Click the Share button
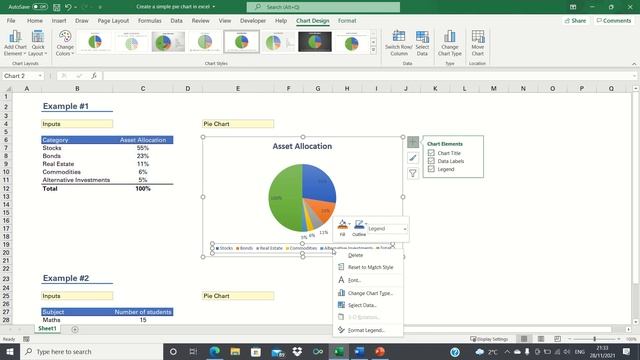This screenshot has height=360, width=640. (x=575, y=20)
